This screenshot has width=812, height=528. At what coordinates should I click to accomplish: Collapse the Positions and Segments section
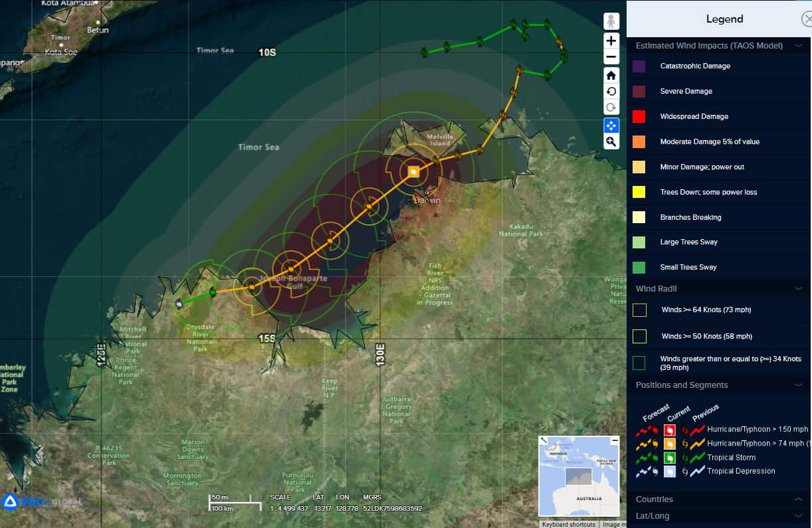pos(797,385)
